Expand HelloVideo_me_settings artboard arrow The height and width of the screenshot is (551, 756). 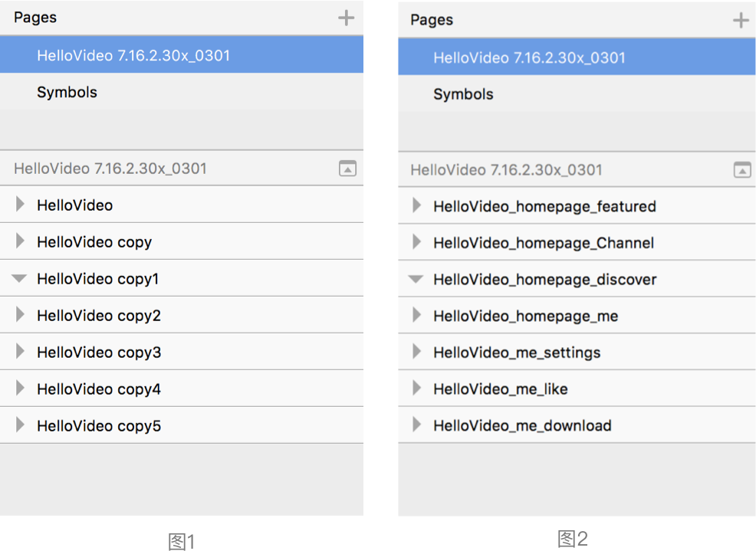tap(416, 353)
